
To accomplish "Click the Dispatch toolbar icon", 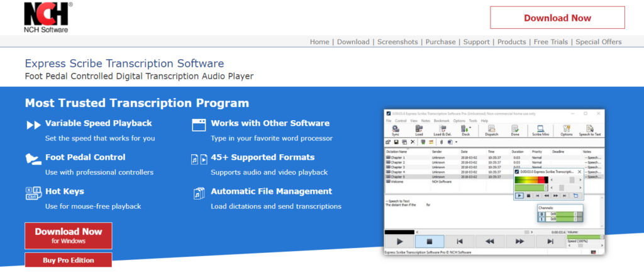I will pyautogui.click(x=492, y=131).
